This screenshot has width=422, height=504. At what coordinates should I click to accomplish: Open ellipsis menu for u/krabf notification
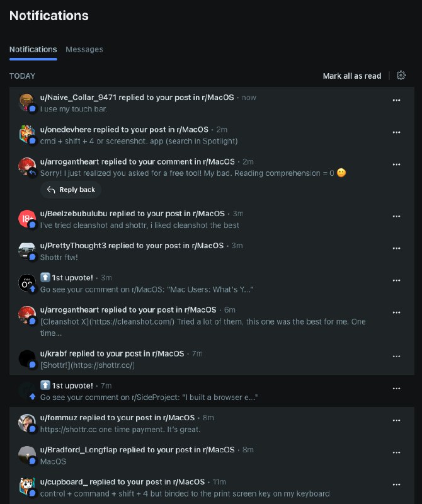396,356
